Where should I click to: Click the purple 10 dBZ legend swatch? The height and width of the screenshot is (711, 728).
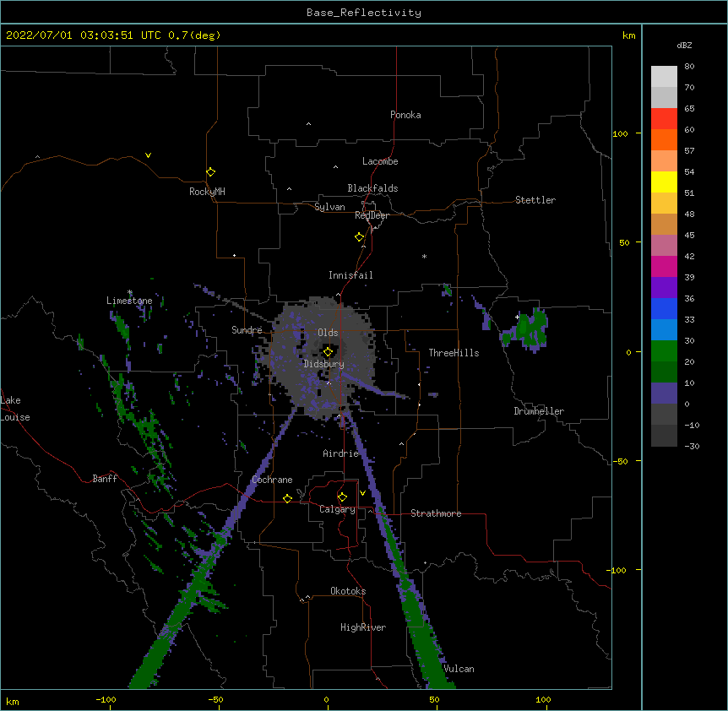pos(664,393)
